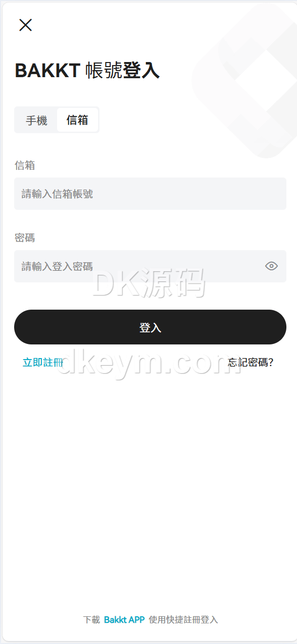This screenshot has height=644, width=297.
Task: Reveal the typed password using the eye icon
Action: [271, 266]
